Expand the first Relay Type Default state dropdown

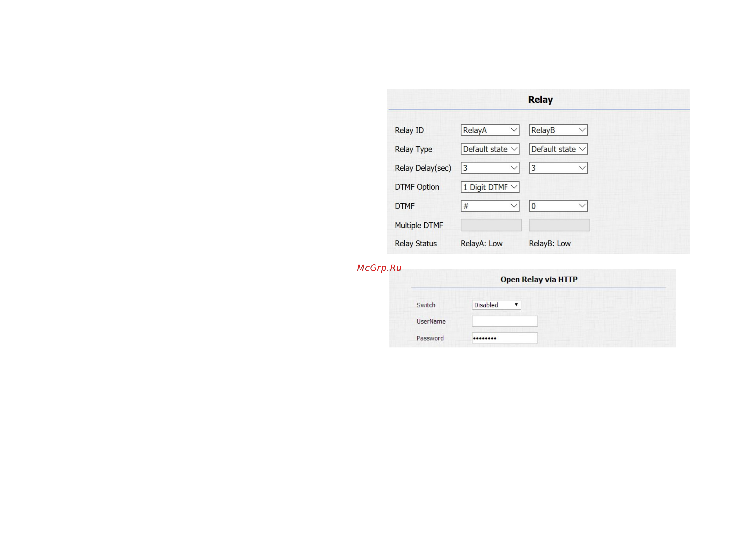490,149
